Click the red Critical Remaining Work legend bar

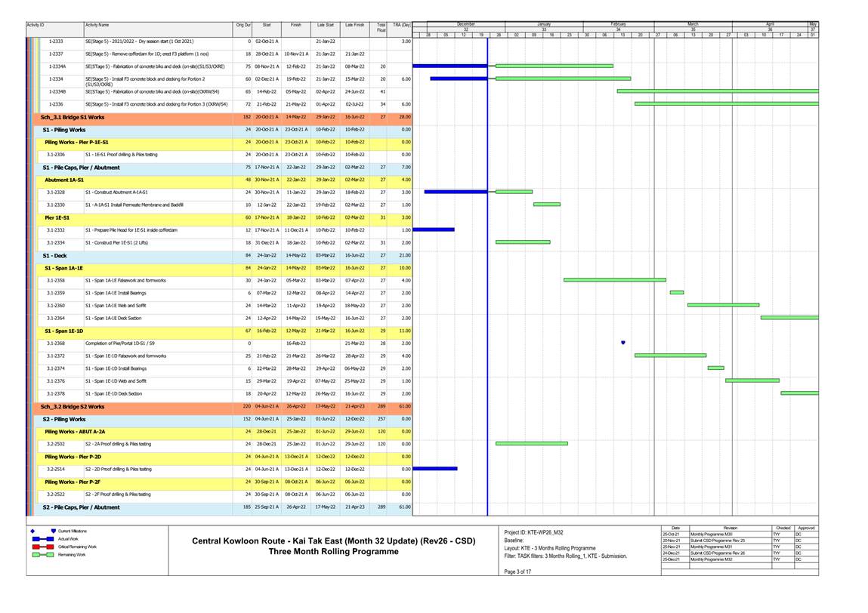tap(42, 546)
